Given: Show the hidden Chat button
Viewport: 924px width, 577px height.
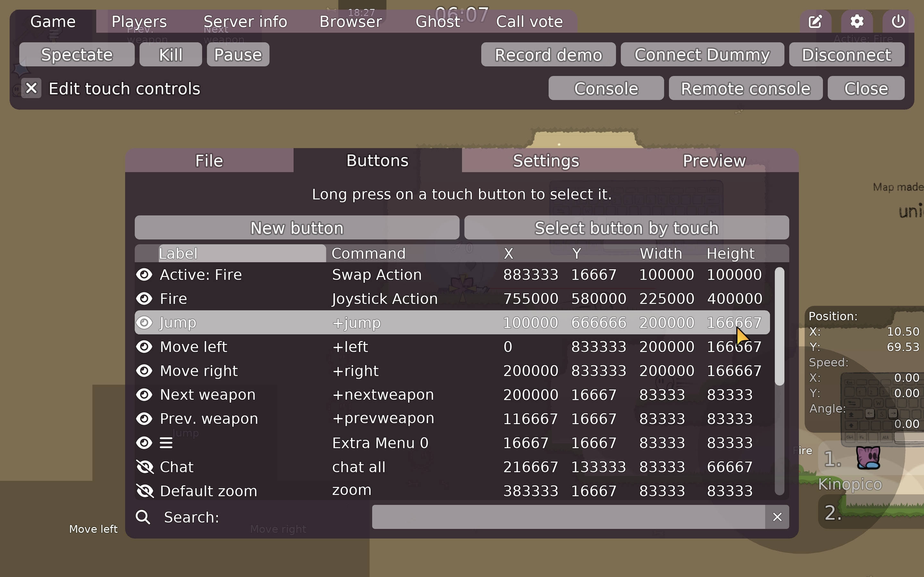Looking at the screenshot, I should (x=145, y=466).
